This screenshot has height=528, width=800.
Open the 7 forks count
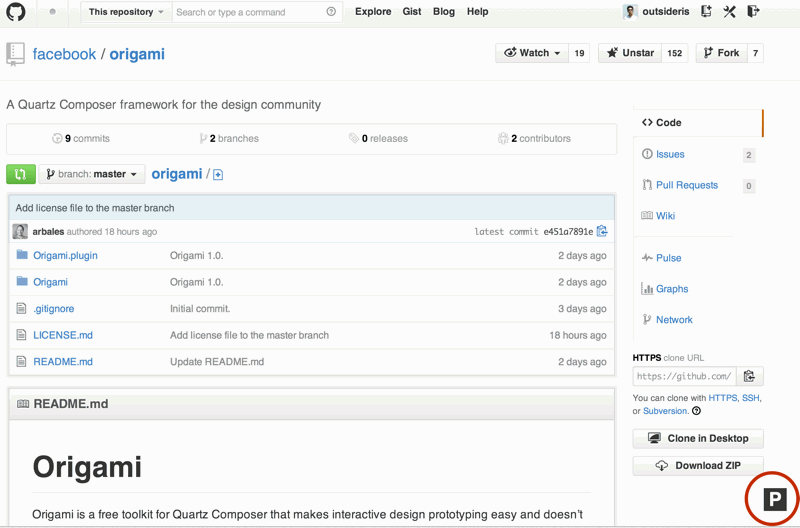[x=756, y=53]
